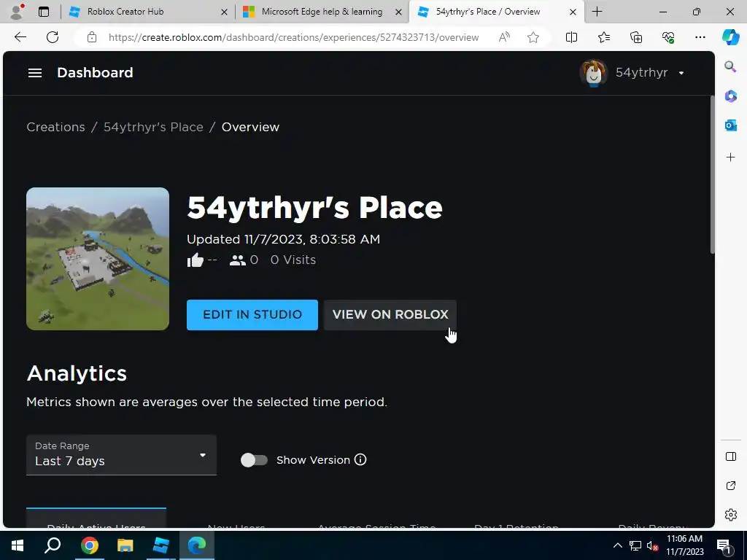Image resolution: width=747 pixels, height=560 pixels.
Task: Open Windows taskbar search
Action: 53,545
